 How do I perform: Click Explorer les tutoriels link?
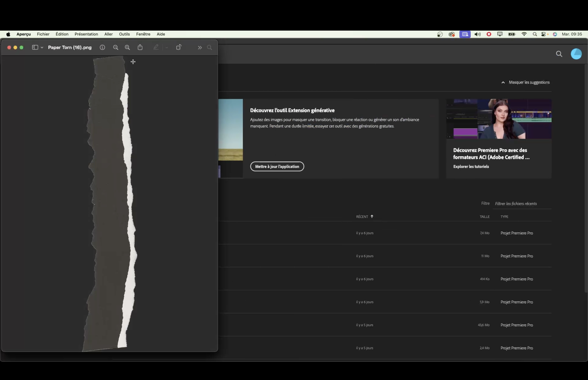pos(471,167)
